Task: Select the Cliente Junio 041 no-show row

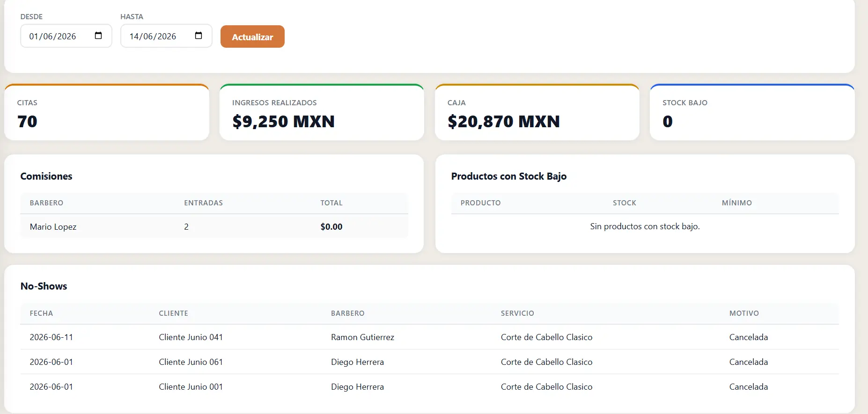Action: pos(429,337)
